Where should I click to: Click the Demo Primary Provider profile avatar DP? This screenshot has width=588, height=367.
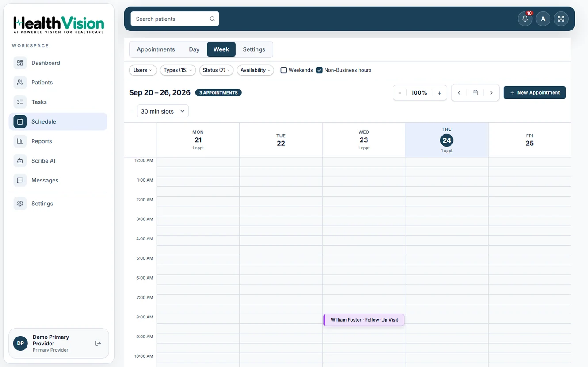(x=20, y=343)
